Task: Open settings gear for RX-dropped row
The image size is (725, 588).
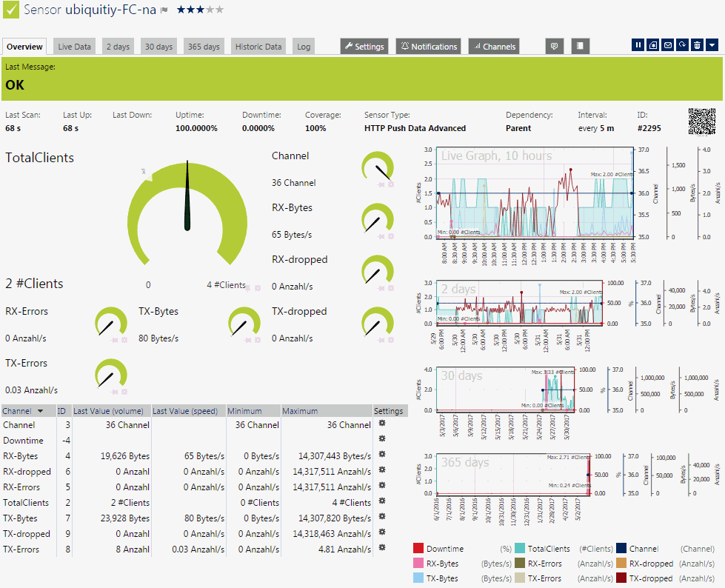Action: pyautogui.click(x=382, y=470)
